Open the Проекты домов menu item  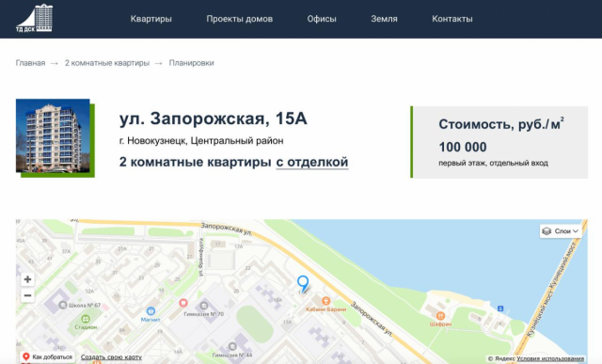click(240, 19)
